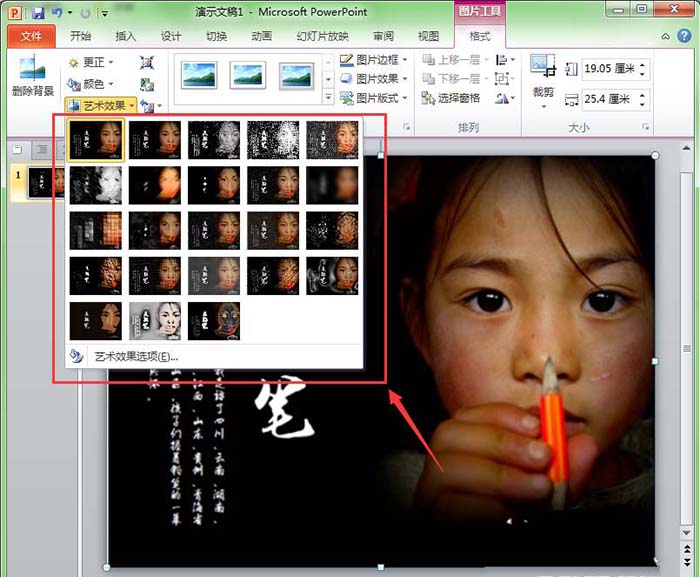Open Customize Quick Access Toolbar dropdown
Viewport: 700px width, 577px height.
click(104, 13)
